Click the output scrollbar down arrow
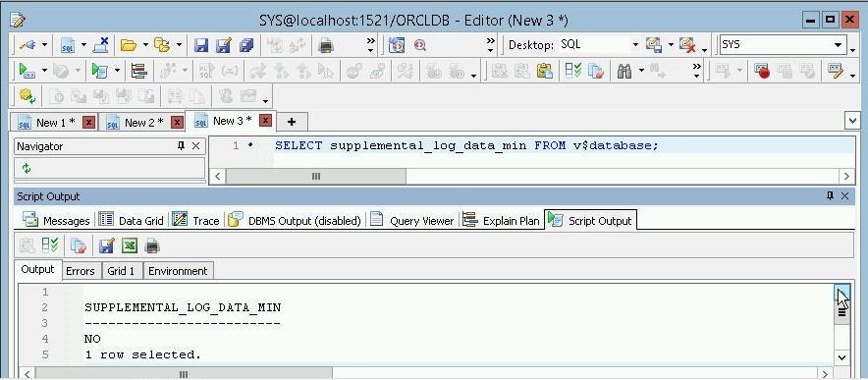868x380 pixels. (x=841, y=357)
